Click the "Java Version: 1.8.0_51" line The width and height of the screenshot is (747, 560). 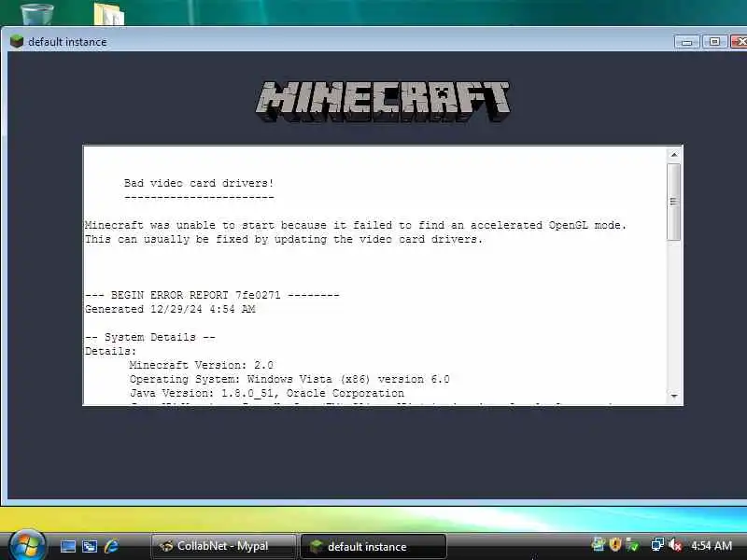pos(266,393)
